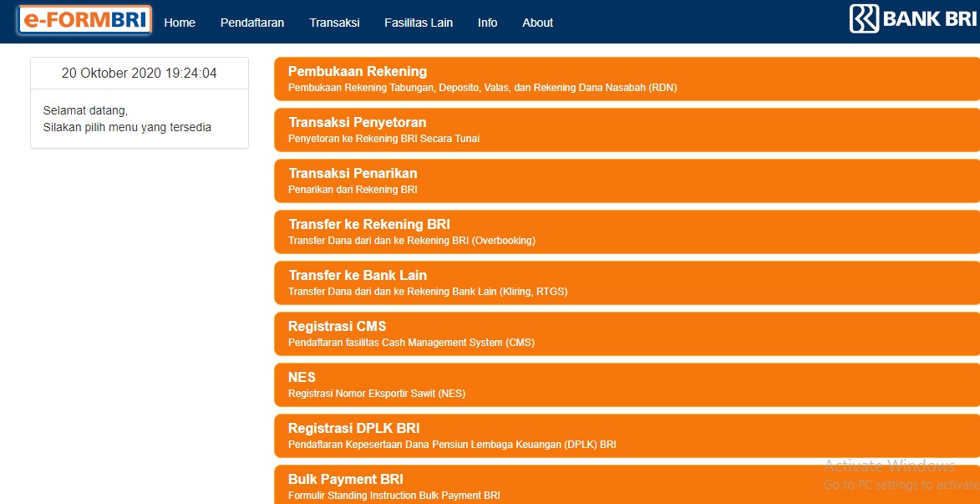Click the 'Silakan pilih menu yang tersedia' text
Image resolution: width=980 pixels, height=504 pixels.
pyautogui.click(x=128, y=128)
